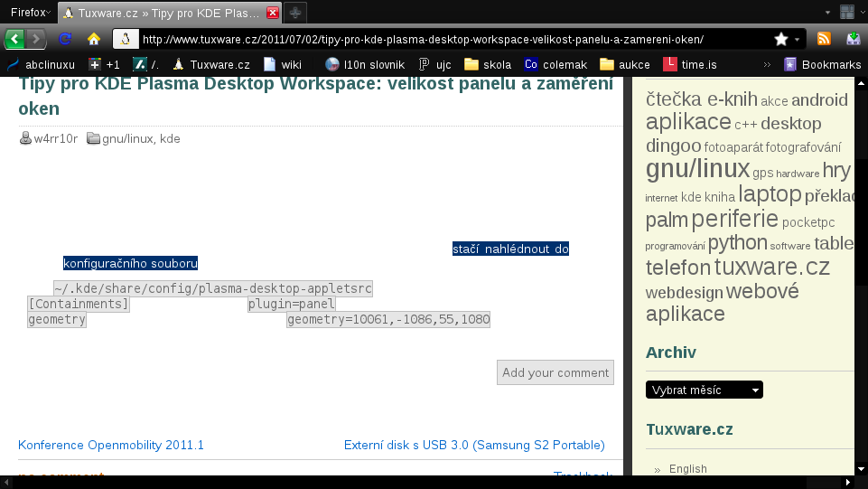Open the English link in the sidebar
Viewport: 868px width, 489px height.
point(687,469)
